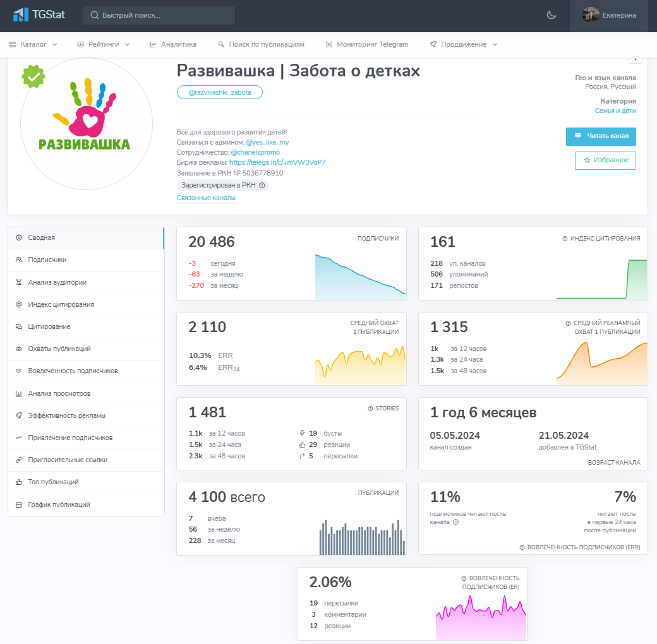
Task: Expand the Рейтинги dropdown menu
Action: pyautogui.click(x=104, y=44)
